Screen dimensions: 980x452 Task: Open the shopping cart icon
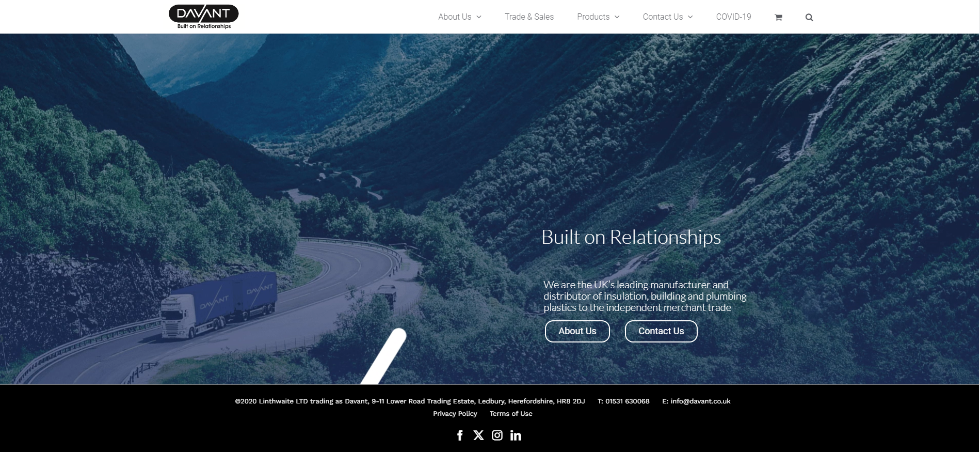778,17
